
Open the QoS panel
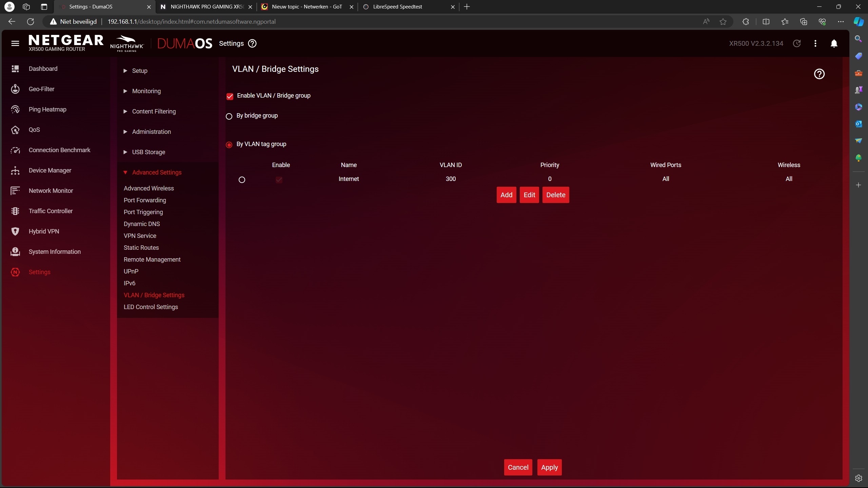[x=34, y=129]
